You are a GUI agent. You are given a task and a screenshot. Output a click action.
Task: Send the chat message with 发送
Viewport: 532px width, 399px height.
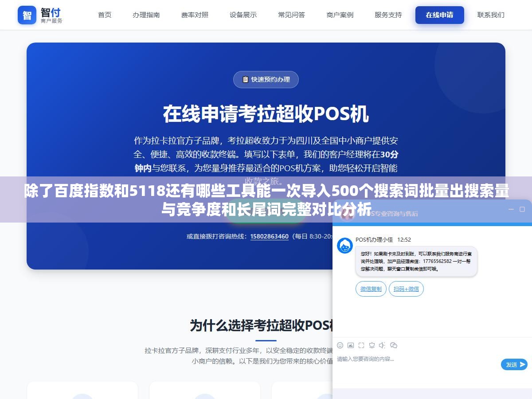point(514,364)
